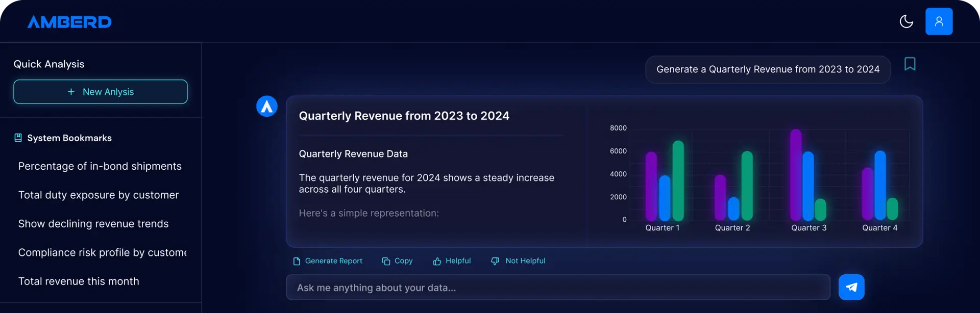980x313 pixels.
Task: Click the assistant avatar icon
Action: 266,106
